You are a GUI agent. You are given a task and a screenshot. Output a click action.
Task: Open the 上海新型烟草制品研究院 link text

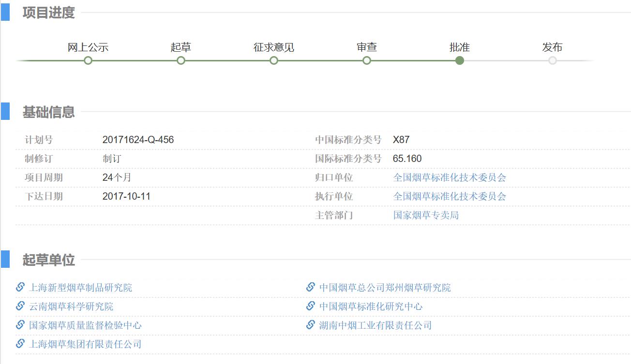(x=81, y=288)
